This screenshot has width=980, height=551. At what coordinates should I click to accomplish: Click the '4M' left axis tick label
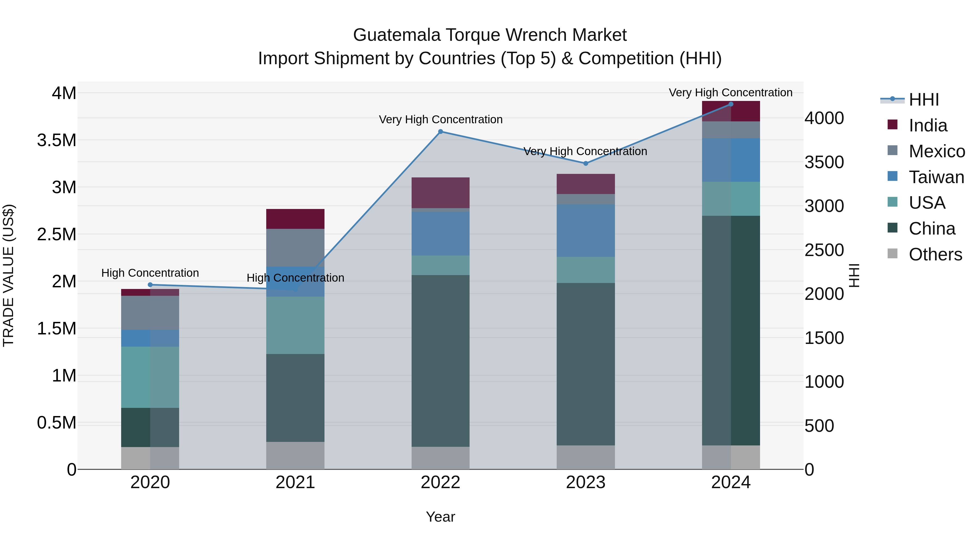pyautogui.click(x=64, y=93)
